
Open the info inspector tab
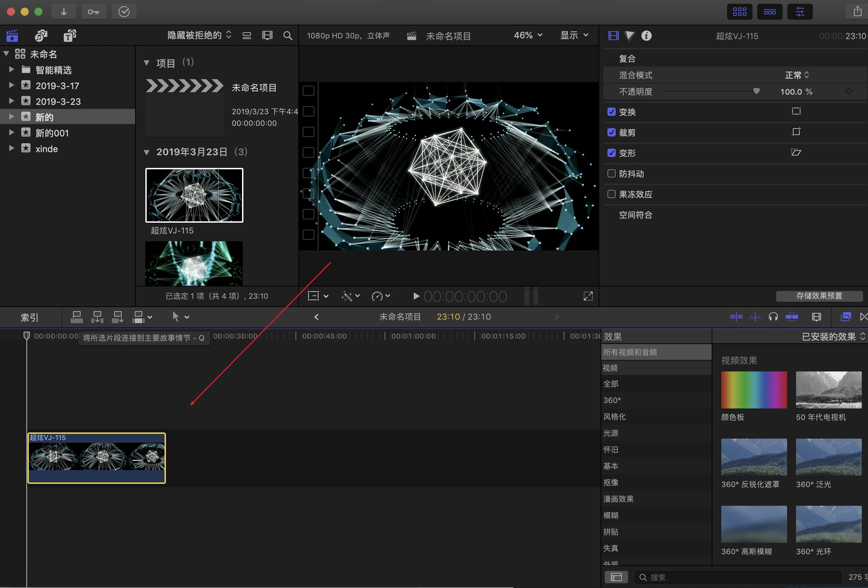click(x=647, y=36)
